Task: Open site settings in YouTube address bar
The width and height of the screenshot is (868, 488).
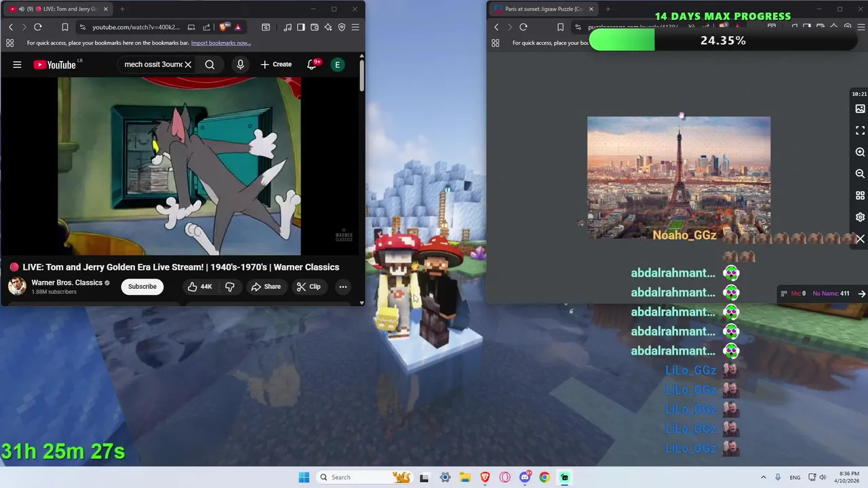Action: (x=82, y=27)
